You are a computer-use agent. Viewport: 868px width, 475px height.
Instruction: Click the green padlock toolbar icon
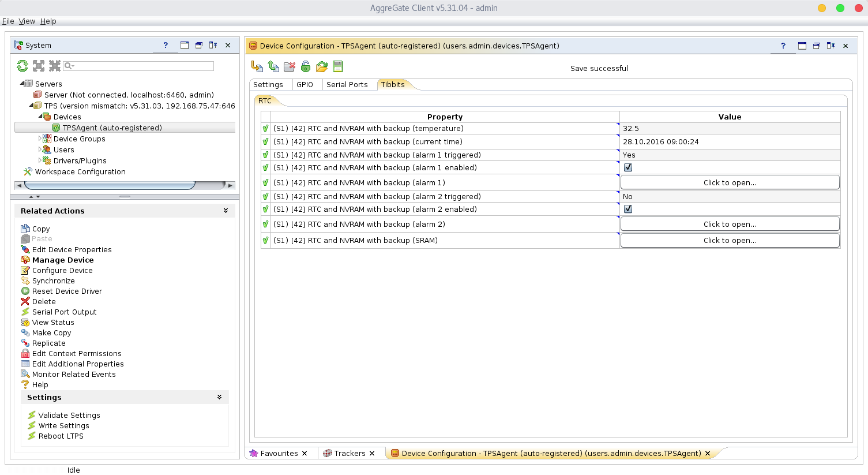coord(306,66)
